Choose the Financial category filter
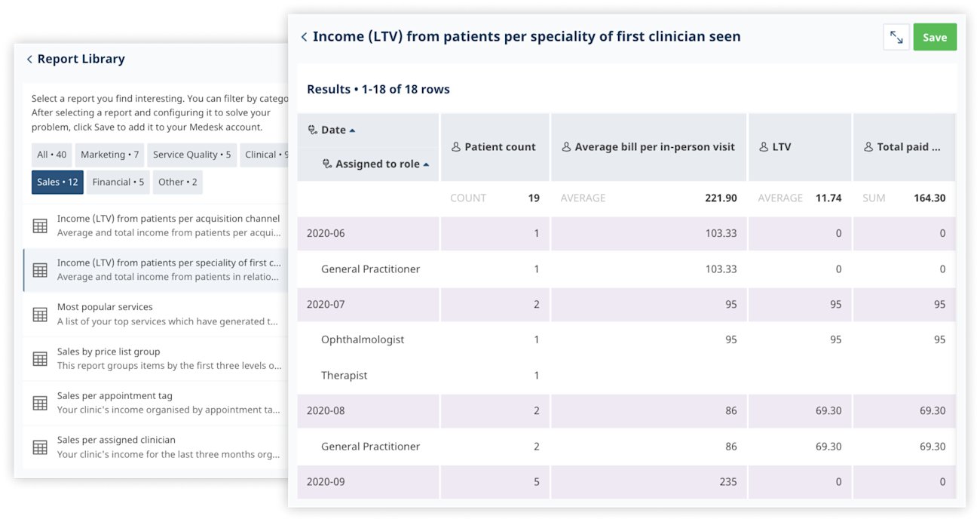This screenshot has width=980, height=522. click(x=118, y=182)
